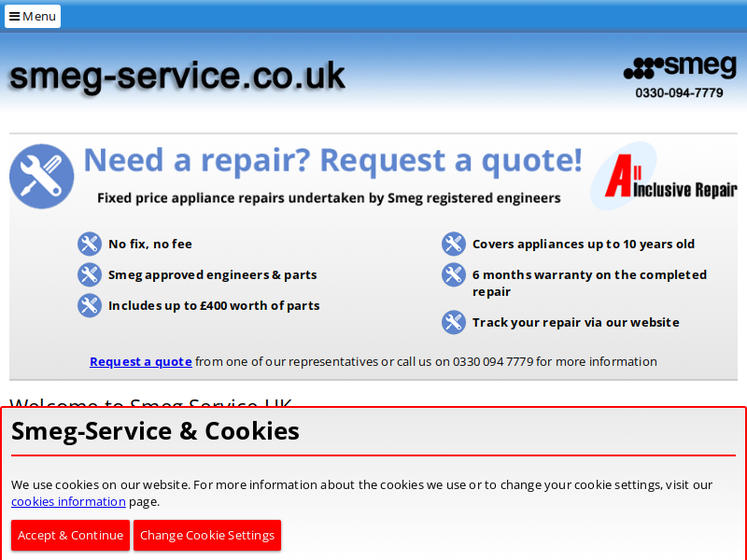Open the cookies information link
The image size is (747, 560).
coord(68,501)
